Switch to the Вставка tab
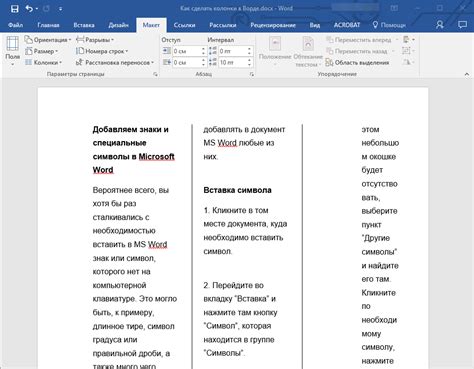Image resolution: width=474 pixels, height=369 pixels. pos(84,25)
